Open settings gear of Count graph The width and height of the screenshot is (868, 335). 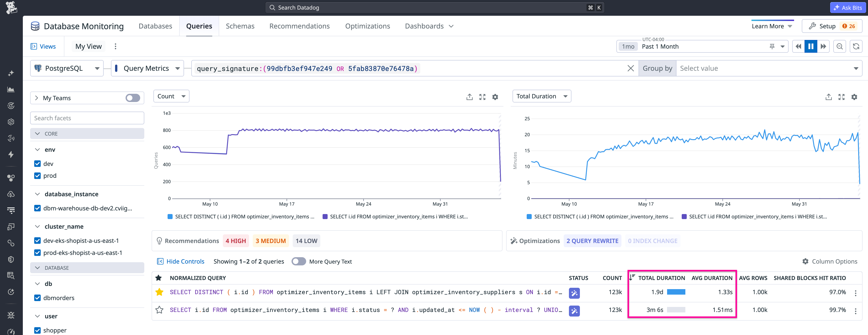pos(495,97)
